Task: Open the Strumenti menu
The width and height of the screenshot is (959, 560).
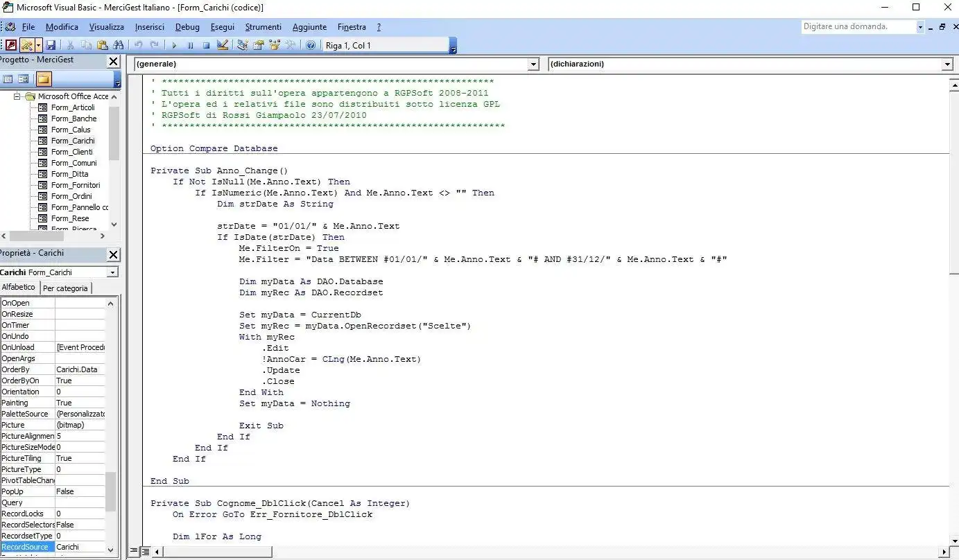Action: click(263, 27)
